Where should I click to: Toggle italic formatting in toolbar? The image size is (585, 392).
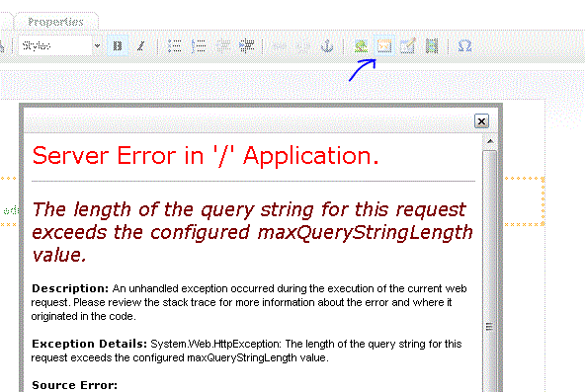(140, 46)
